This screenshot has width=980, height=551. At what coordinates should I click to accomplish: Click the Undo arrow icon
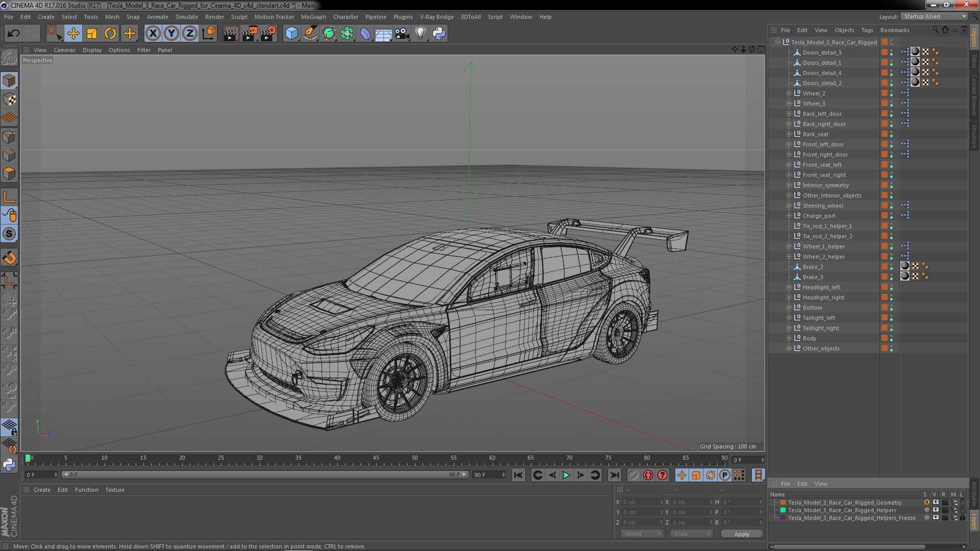13,34
